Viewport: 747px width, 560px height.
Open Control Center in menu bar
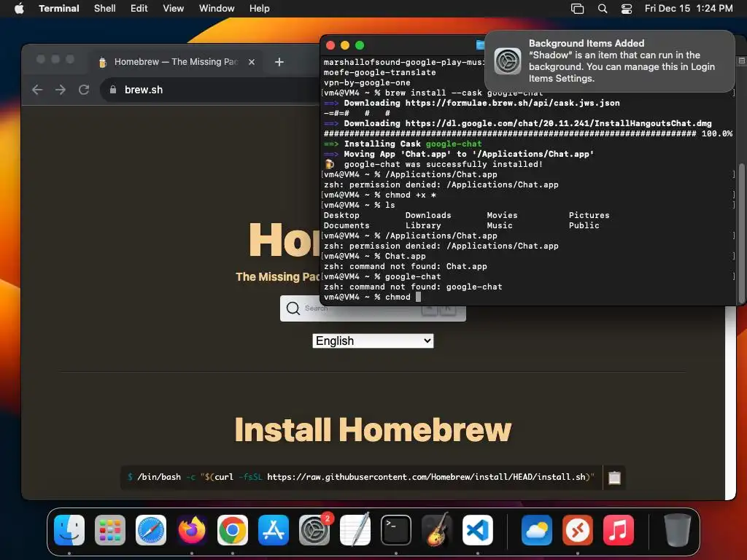click(627, 8)
